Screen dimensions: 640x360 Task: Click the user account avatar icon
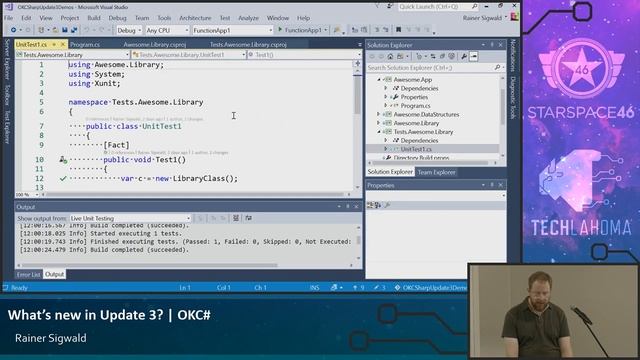pos(514,17)
